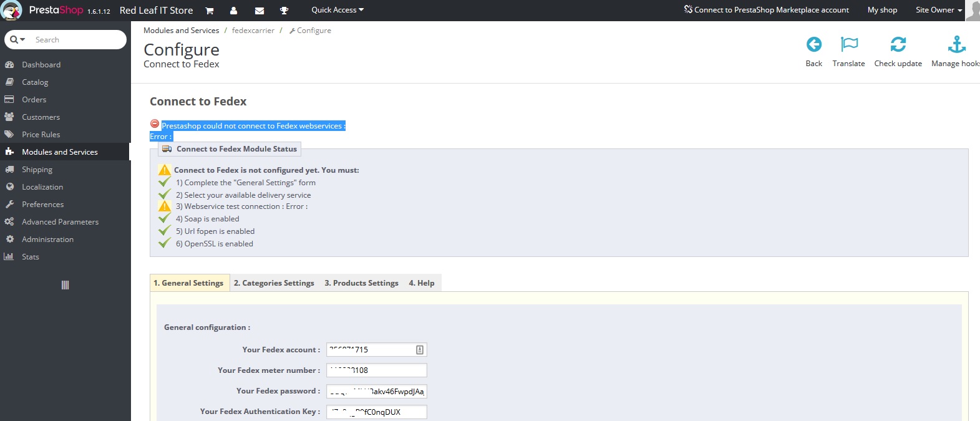Collapse the sidebar menu toggle
Viewport: 980px width, 421px height.
click(65, 285)
